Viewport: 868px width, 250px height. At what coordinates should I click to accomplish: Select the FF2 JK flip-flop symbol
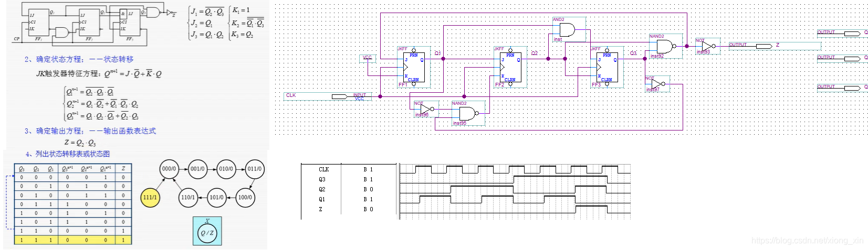(509, 67)
